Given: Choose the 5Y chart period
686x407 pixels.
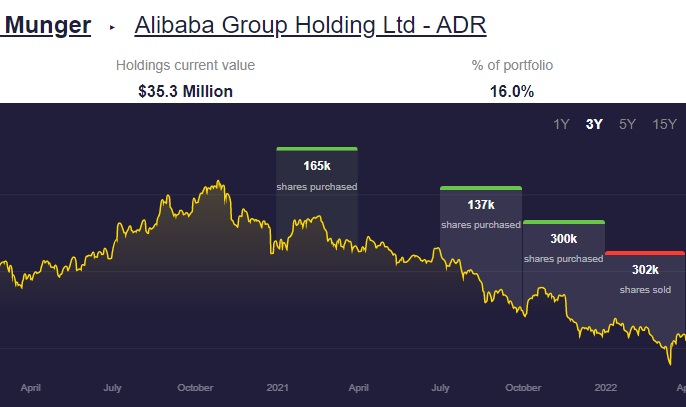Looking at the screenshot, I should pyautogui.click(x=627, y=125).
